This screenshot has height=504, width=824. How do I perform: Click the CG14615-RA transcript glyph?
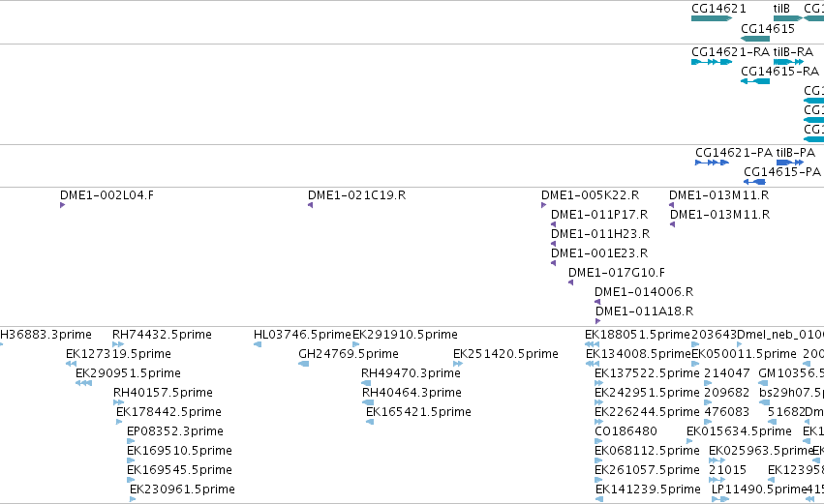click(755, 81)
